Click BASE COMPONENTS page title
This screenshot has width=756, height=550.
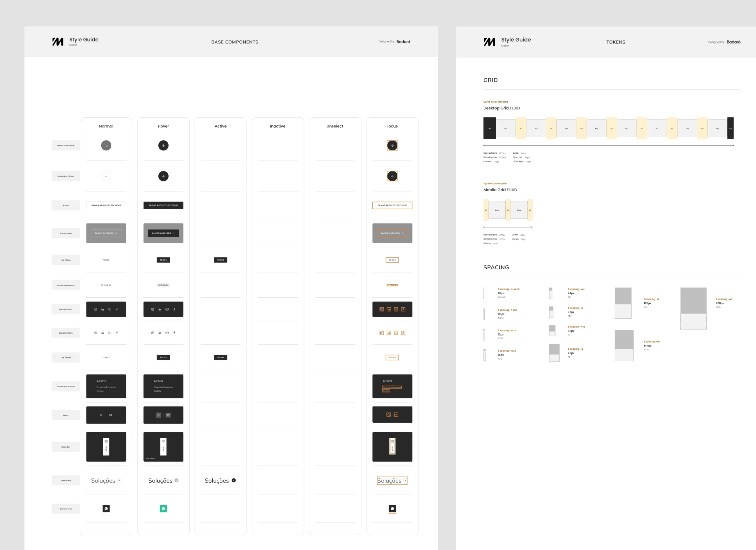[x=235, y=42]
